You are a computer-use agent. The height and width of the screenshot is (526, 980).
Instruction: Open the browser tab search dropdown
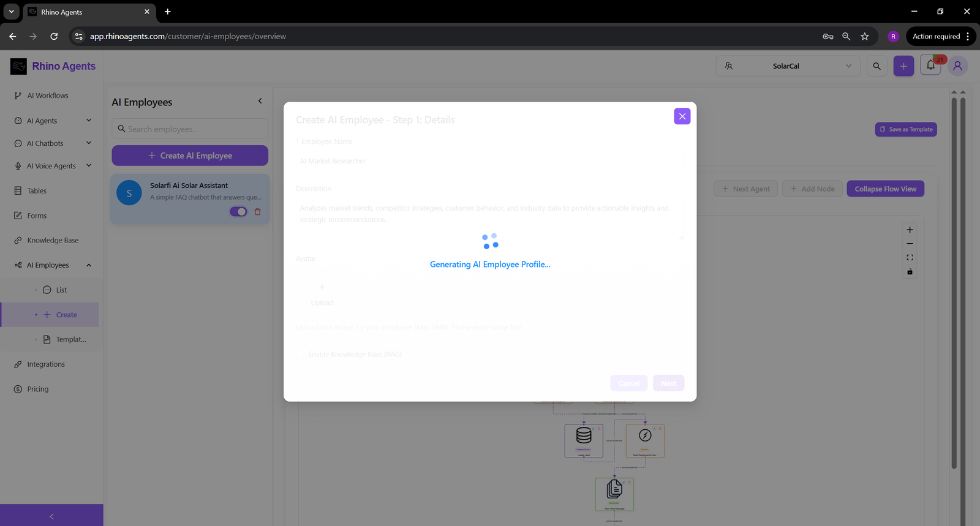[x=11, y=12]
